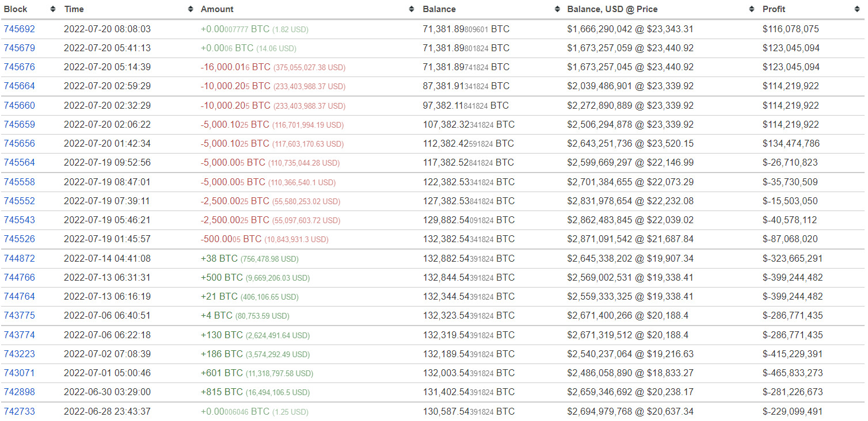
Task: Sort table by Block column arrows
Action: (53, 9)
